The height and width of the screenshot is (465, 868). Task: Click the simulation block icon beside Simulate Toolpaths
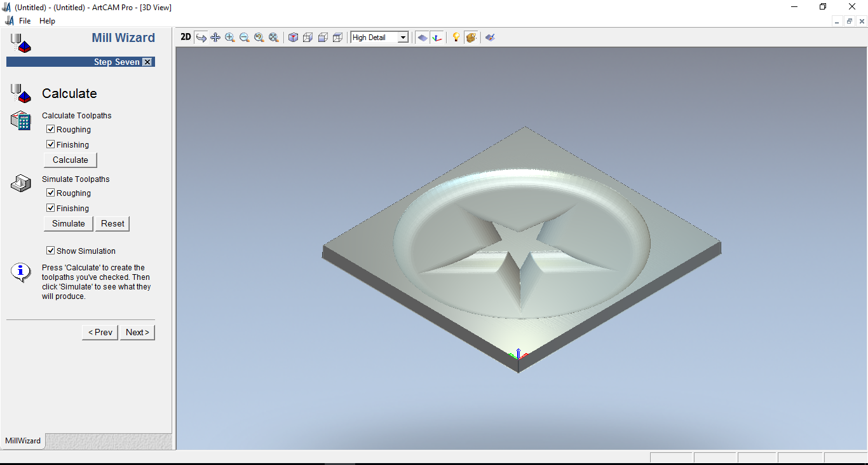point(21,183)
